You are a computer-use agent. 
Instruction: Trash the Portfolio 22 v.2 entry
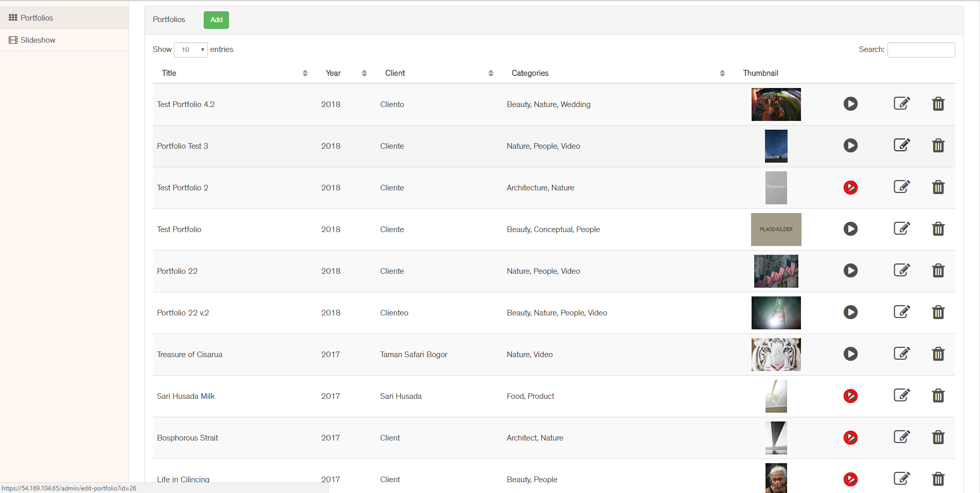[x=938, y=312]
